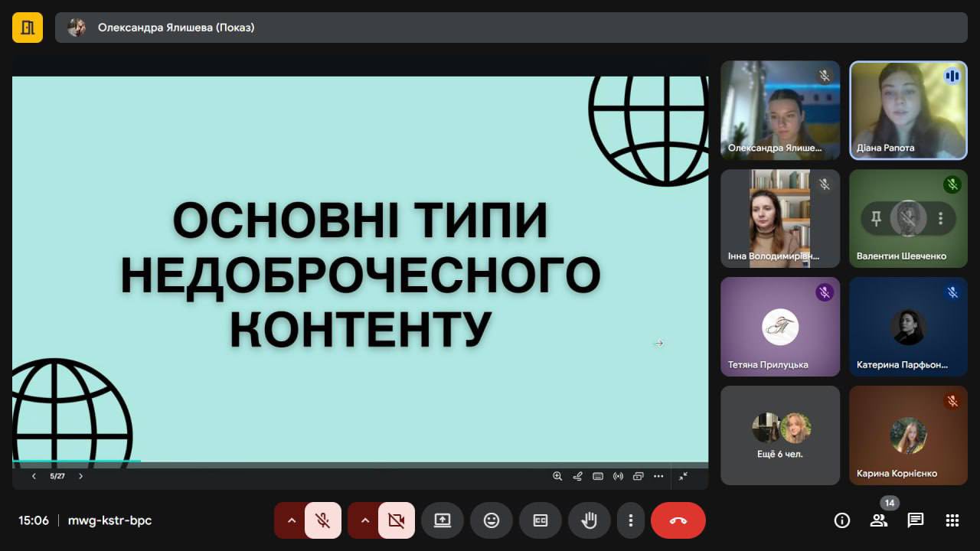Exit fullscreen of the presentation

click(683, 476)
